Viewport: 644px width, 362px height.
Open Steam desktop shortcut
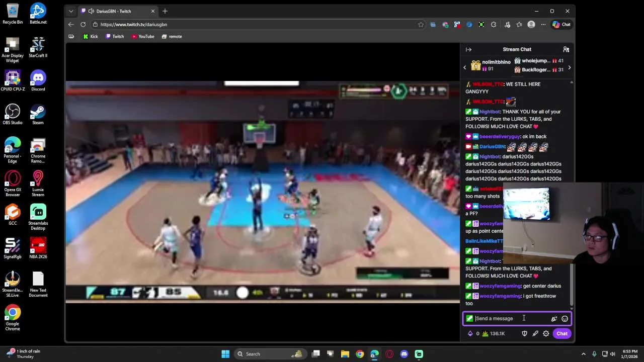38,114
